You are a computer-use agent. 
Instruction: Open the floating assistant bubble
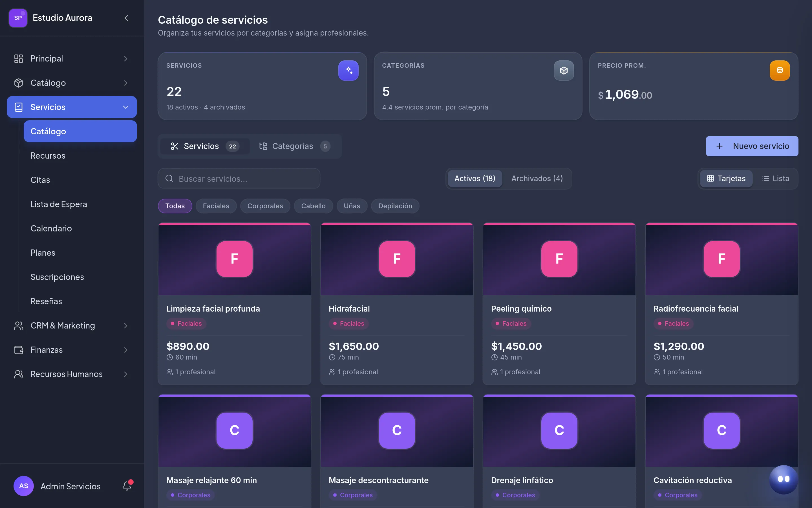tap(784, 479)
